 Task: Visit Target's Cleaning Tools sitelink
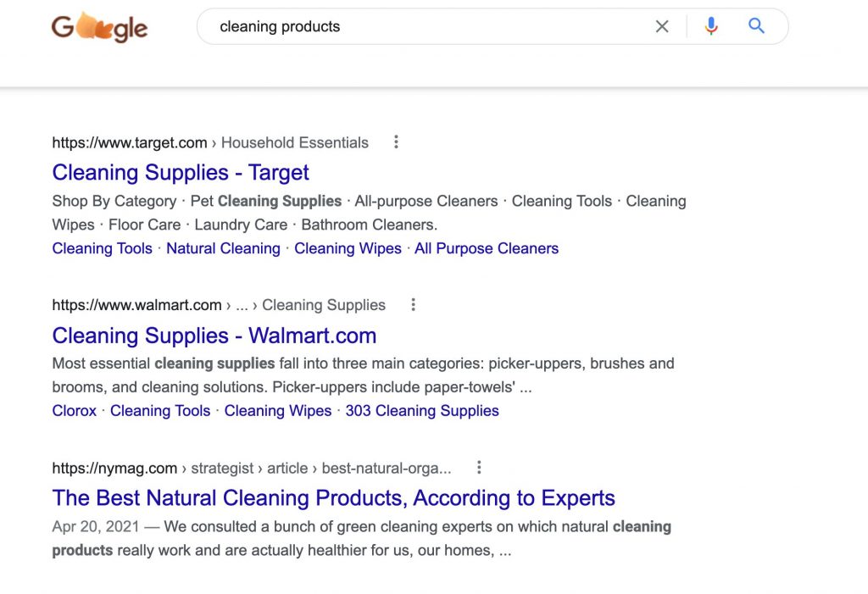coord(102,248)
